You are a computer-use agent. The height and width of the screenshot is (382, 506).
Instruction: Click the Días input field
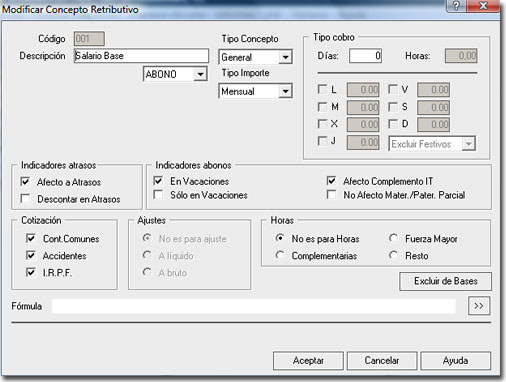click(x=365, y=56)
